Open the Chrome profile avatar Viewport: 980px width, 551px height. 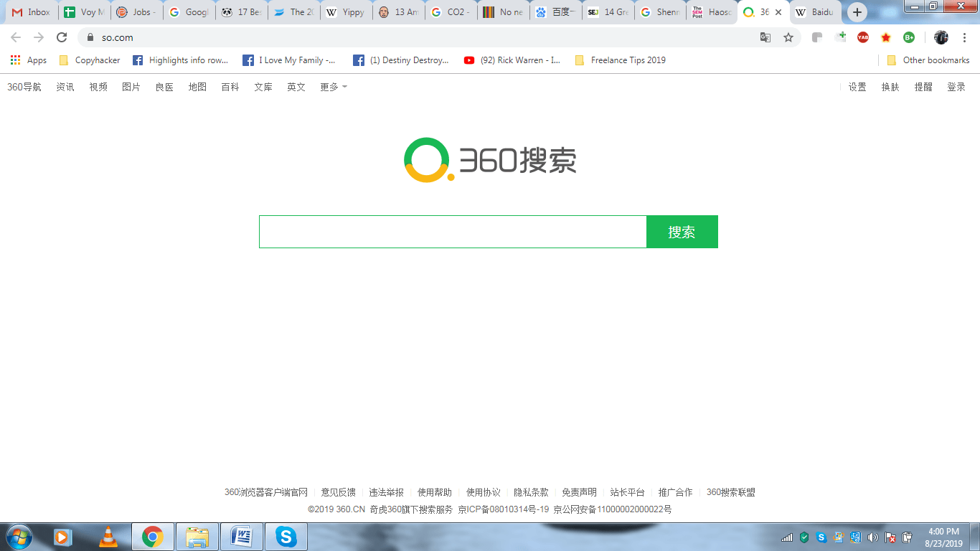coord(941,37)
